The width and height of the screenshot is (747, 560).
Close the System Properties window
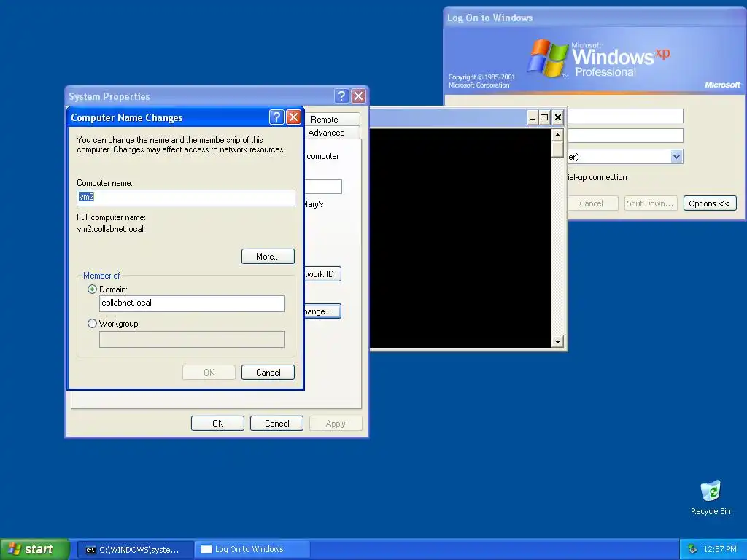tap(358, 96)
